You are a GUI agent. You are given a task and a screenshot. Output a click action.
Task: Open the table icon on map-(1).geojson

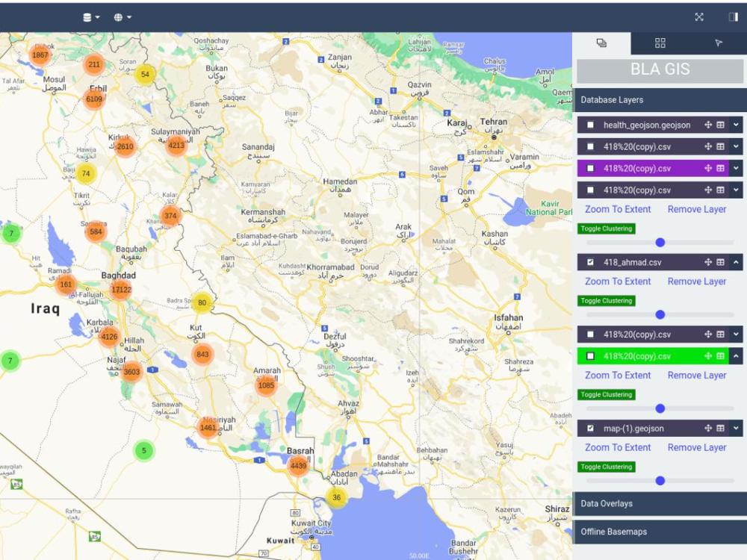(720, 428)
